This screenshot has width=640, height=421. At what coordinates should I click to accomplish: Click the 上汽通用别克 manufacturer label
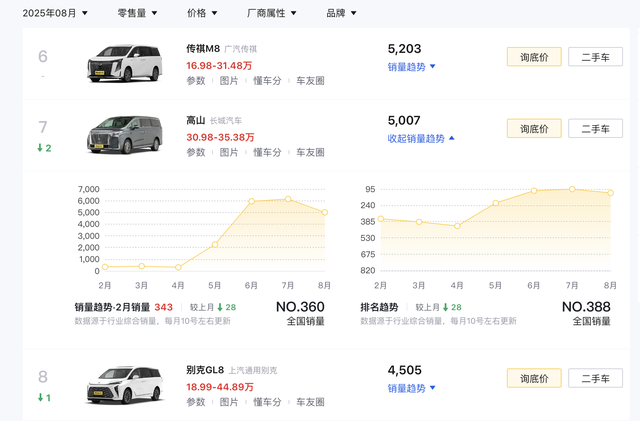point(253,370)
